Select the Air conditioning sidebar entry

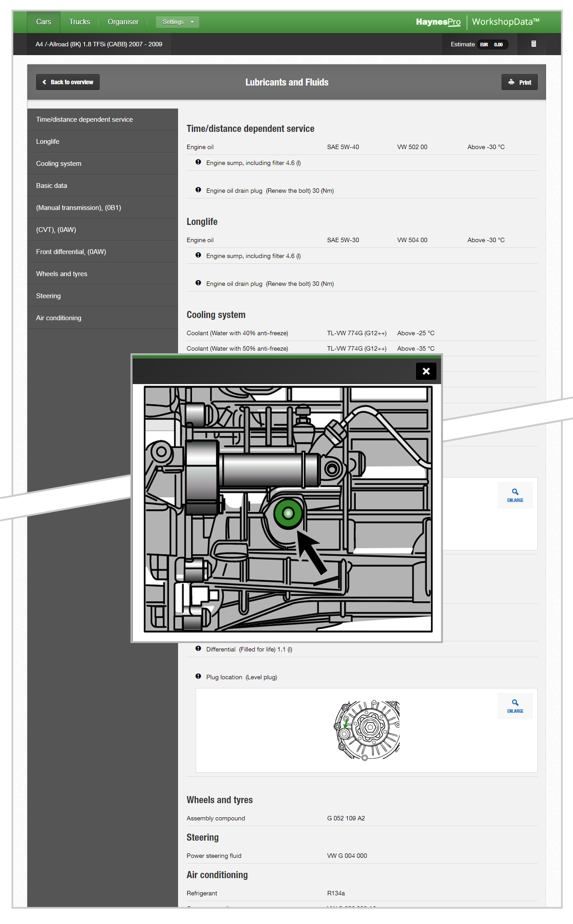pyautogui.click(x=59, y=318)
